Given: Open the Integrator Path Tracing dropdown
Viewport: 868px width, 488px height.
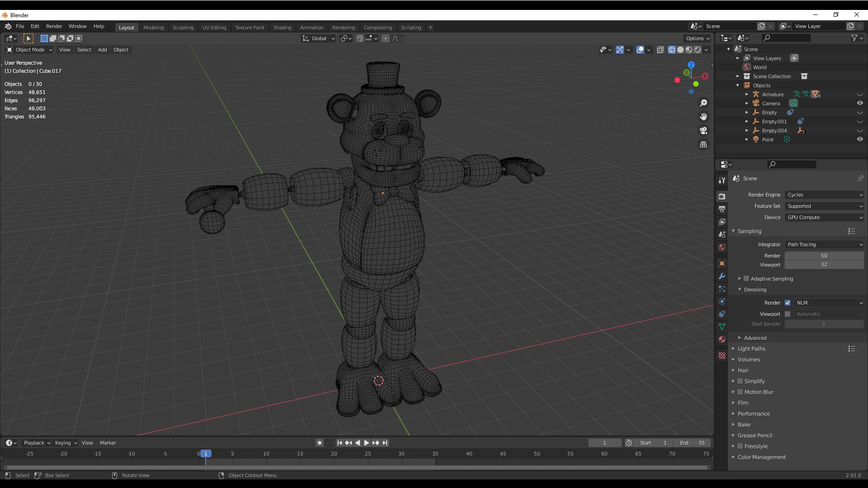Looking at the screenshot, I should [825, 244].
